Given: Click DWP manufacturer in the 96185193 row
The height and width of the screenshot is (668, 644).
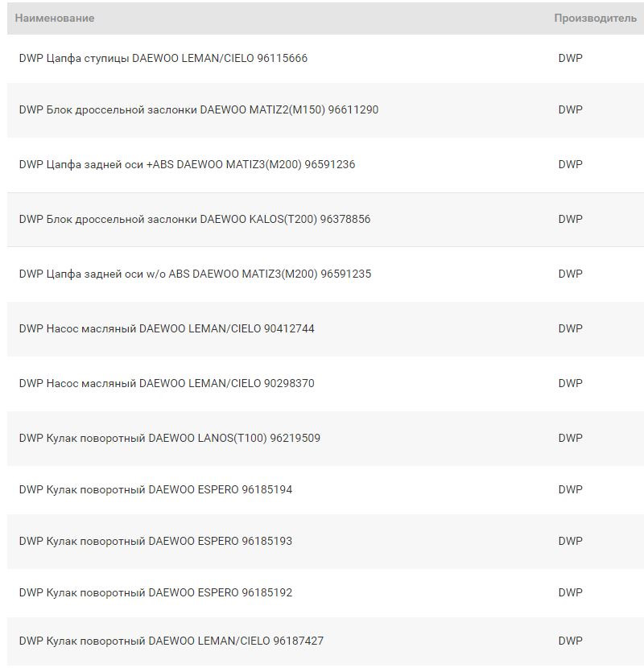Looking at the screenshot, I should pos(570,541).
